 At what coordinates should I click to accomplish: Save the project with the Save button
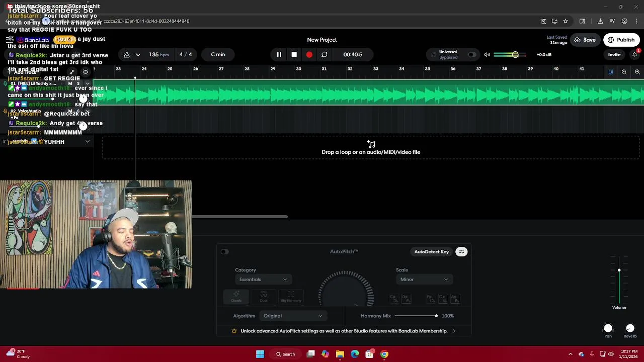click(x=585, y=40)
